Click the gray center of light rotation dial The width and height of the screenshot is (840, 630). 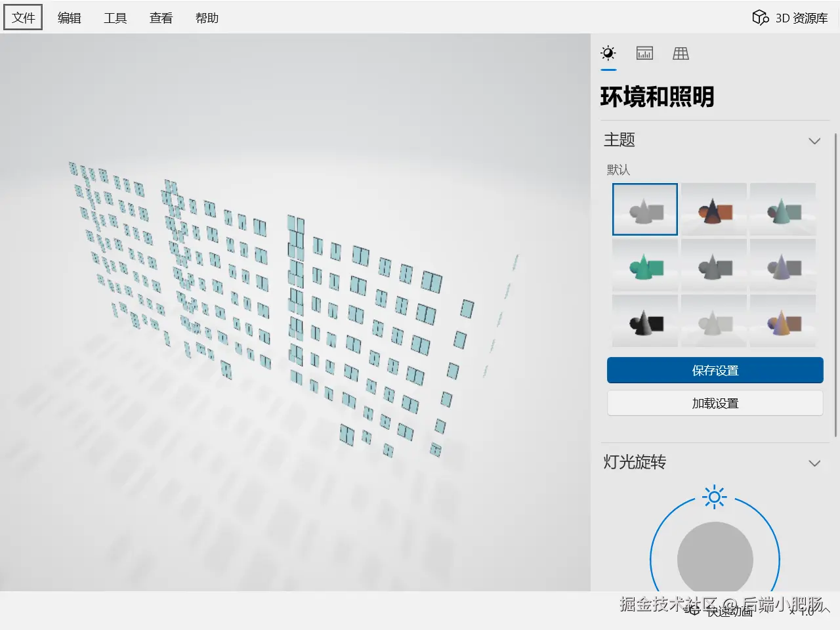click(715, 560)
